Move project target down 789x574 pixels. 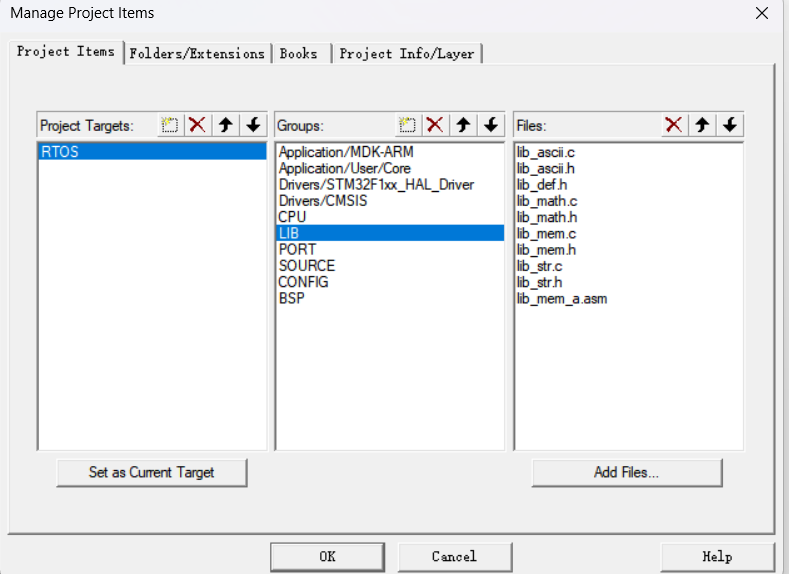point(254,125)
